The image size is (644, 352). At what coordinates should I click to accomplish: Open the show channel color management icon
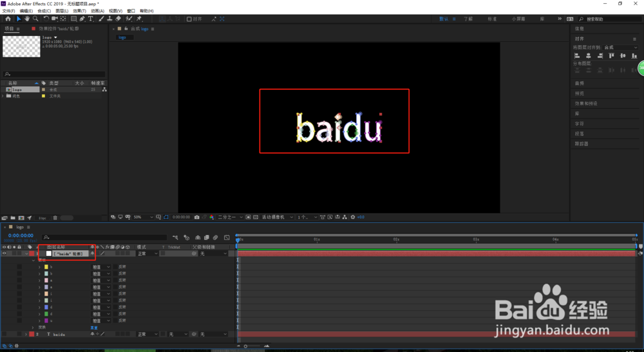pos(211,217)
